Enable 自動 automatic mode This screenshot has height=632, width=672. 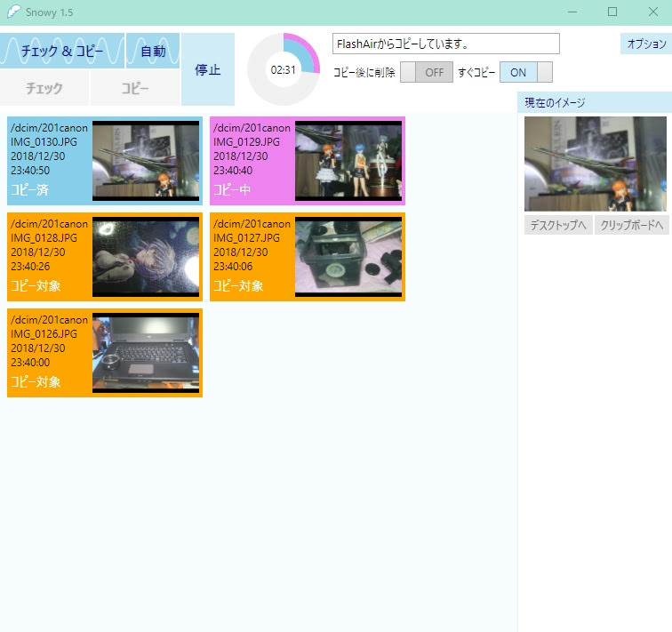(x=153, y=52)
